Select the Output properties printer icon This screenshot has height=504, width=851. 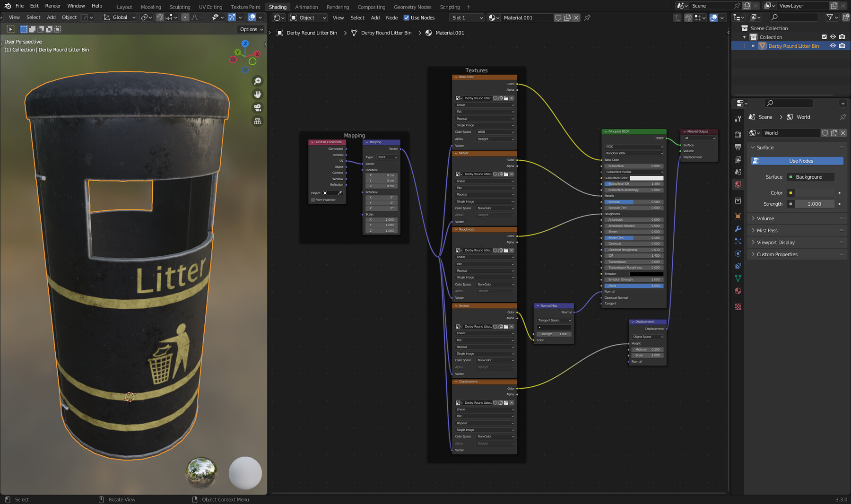(x=738, y=147)
